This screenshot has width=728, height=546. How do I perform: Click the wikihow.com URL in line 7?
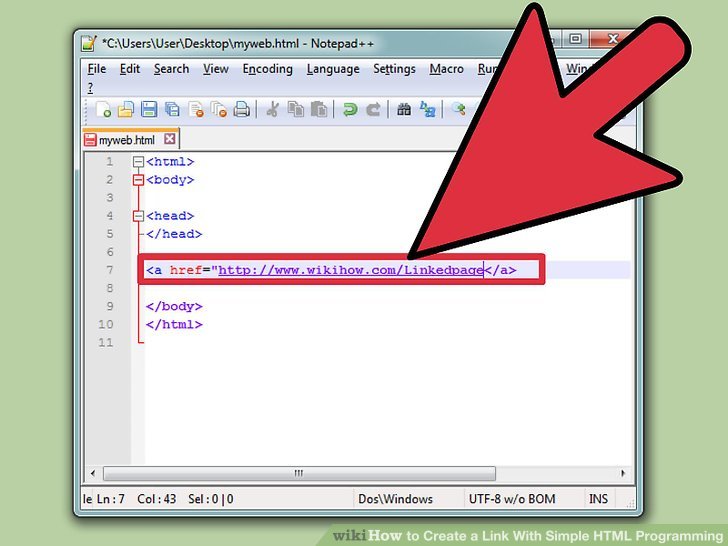point(350,270)
